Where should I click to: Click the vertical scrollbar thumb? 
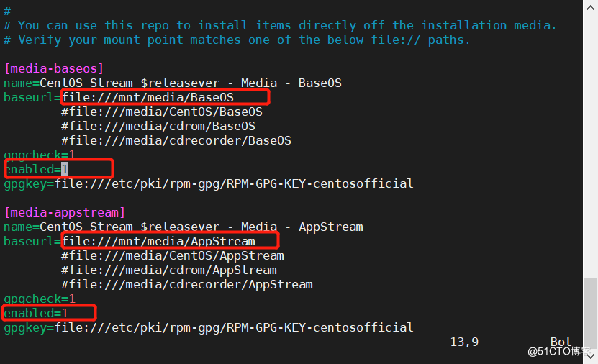(x=590, y=314)
